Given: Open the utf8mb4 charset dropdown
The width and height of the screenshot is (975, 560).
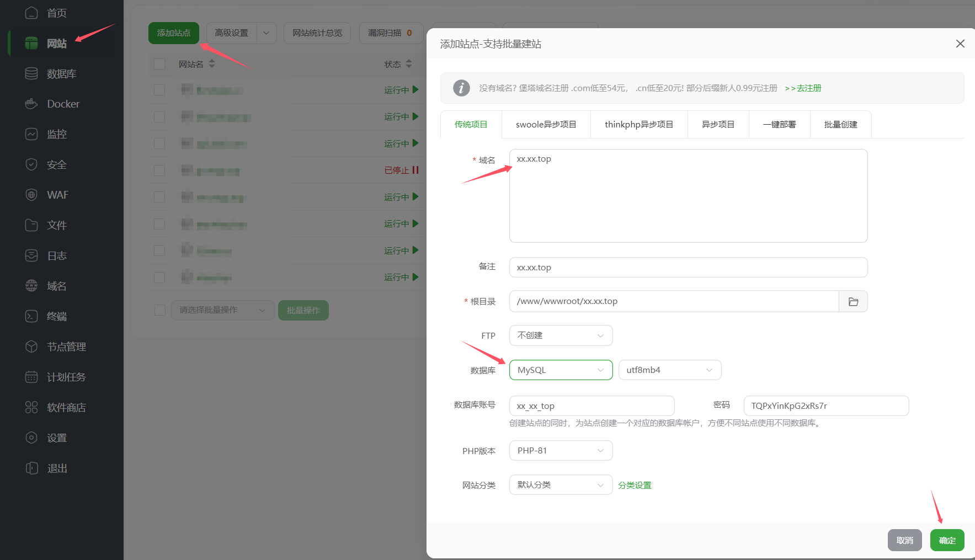Looking at the screenshot, I should point(669,370).
